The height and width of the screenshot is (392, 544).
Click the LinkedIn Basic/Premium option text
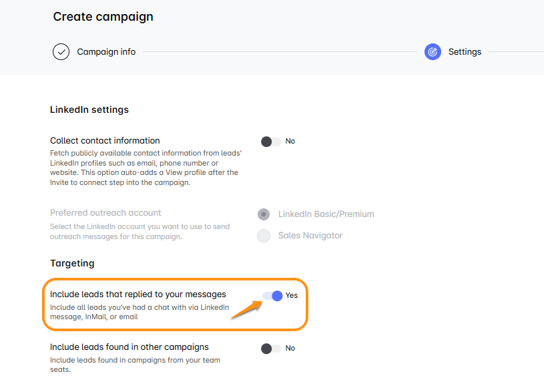pos(326,214)
